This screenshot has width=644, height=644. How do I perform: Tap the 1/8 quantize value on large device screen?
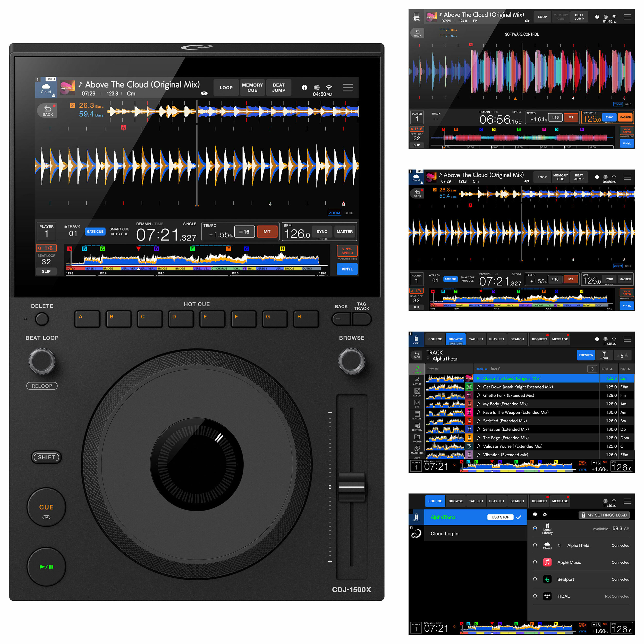[47, 248]
